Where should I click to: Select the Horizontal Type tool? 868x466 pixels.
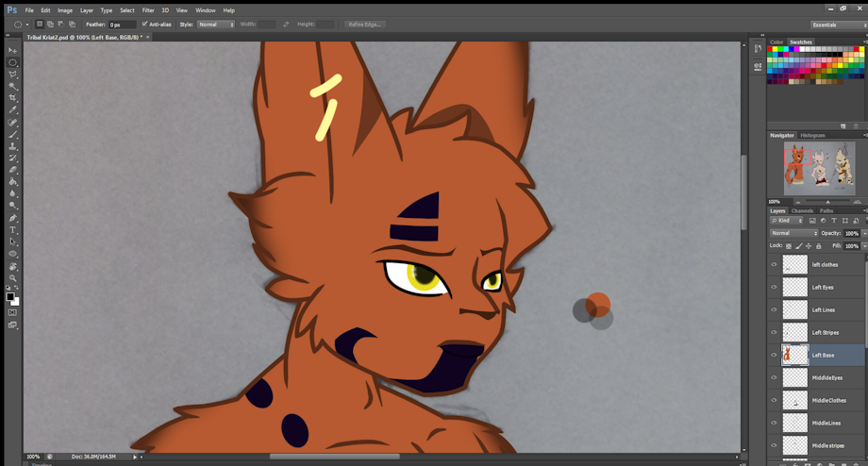pyautogui.click(x=13, y=230)
